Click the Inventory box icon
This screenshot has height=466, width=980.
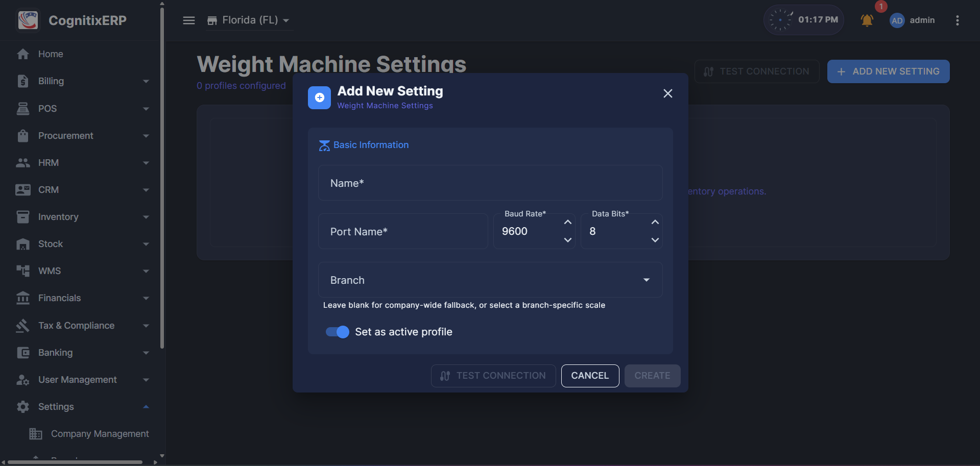pyautogui.click(x=23, y=217)
